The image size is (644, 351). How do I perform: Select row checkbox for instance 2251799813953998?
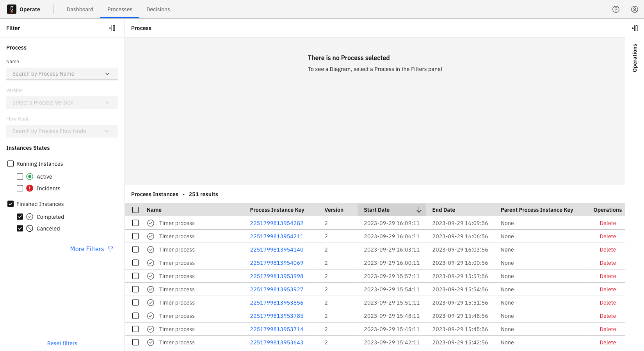click(135, 276)
